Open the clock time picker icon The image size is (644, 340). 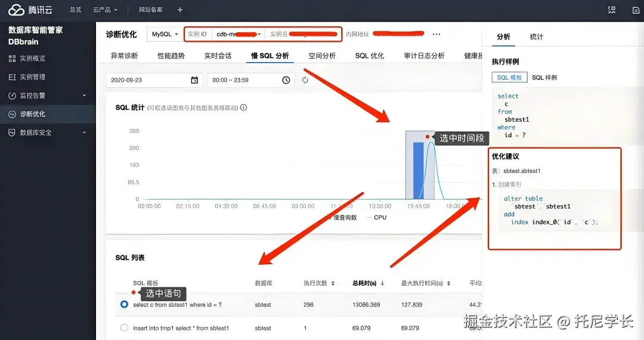pyautogui.click(x=286, y=80)
